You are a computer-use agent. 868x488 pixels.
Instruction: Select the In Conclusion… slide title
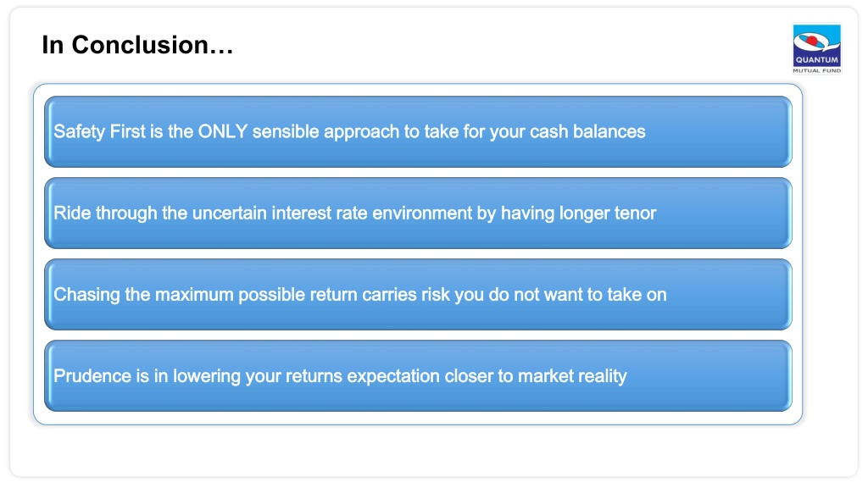click(137, 45)
